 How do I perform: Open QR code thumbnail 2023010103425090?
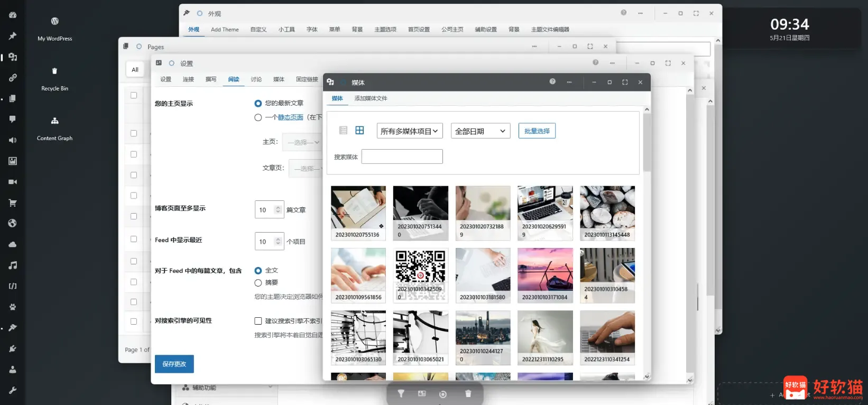421,275
